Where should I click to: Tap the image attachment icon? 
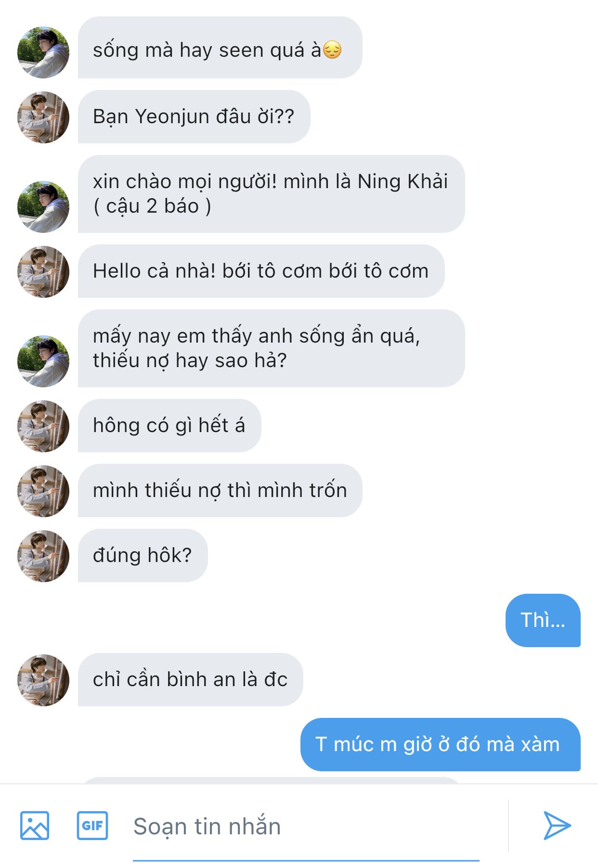pos(35,825)
